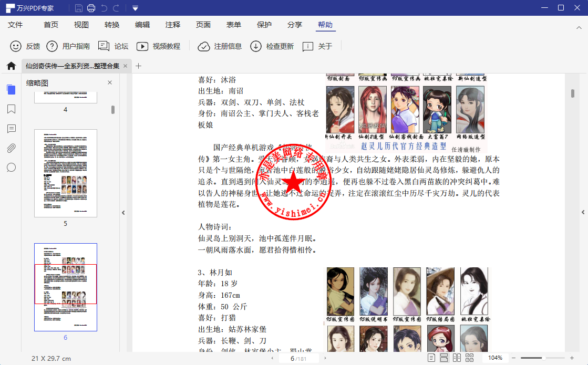The width and height of the screenshot is (588, 365).
Task: Undo the last action
Action: coord(104,8)
